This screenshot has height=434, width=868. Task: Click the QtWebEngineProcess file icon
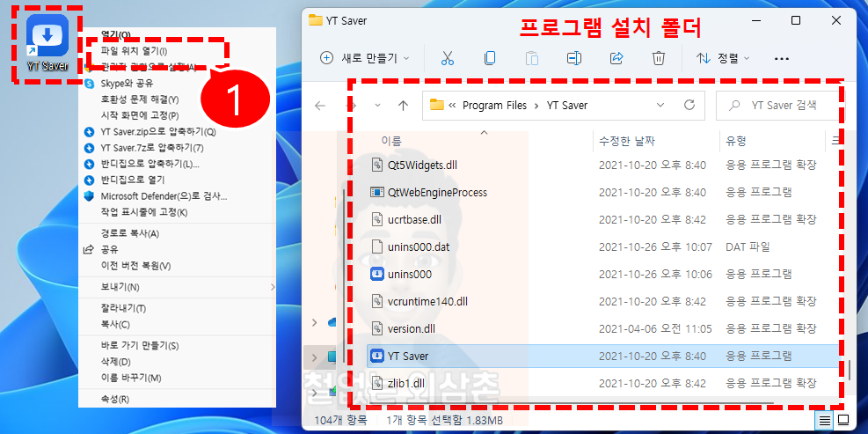[376, 192]
